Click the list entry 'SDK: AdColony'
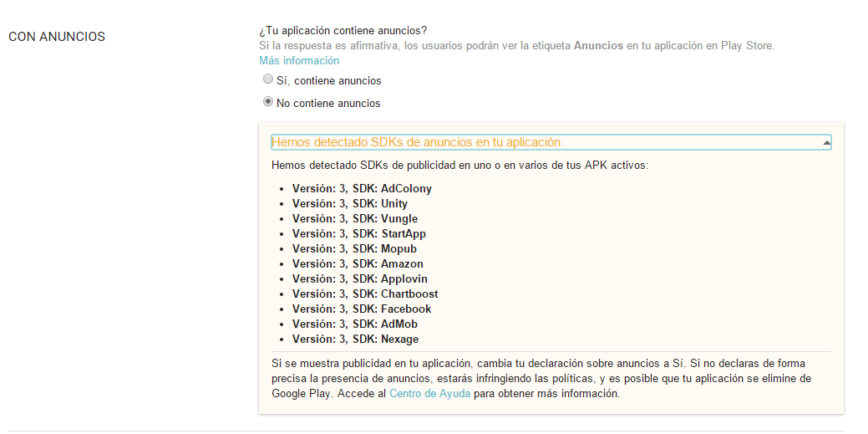The height and width of the screenshot is (434, 868). pos(362,188)
